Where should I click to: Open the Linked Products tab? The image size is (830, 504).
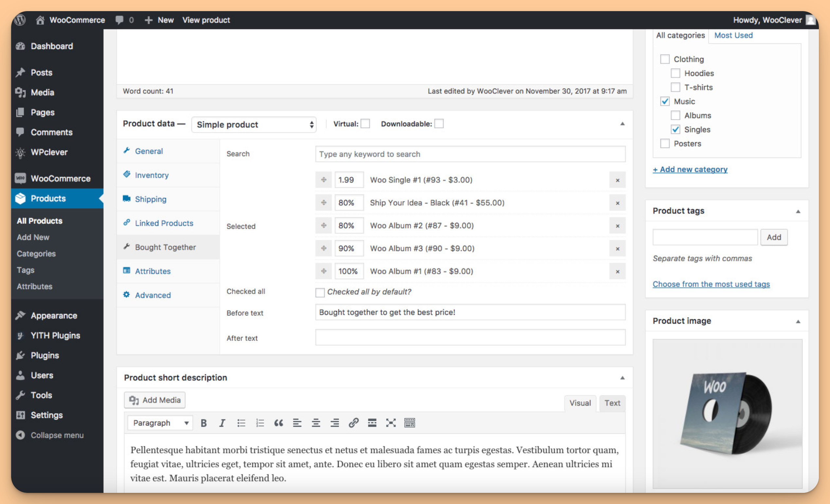[164, 223]
